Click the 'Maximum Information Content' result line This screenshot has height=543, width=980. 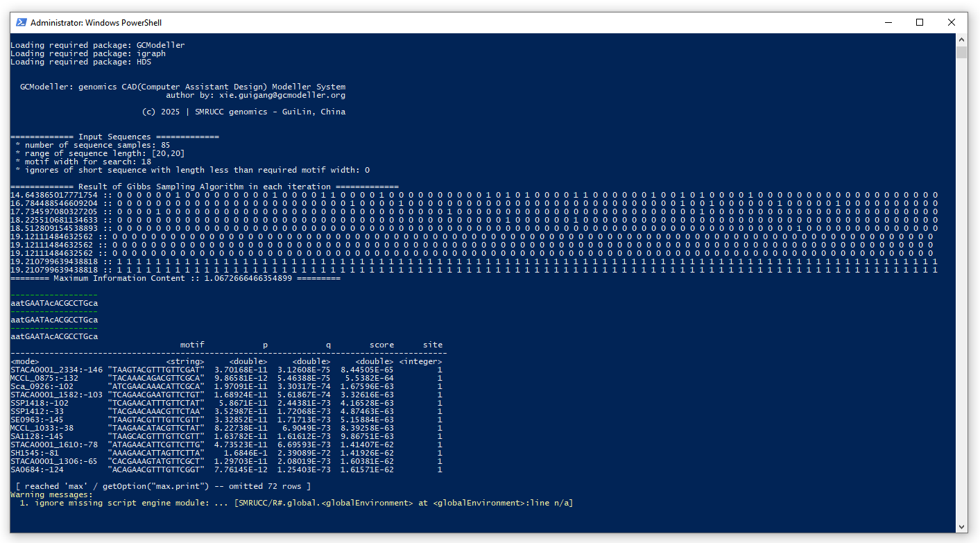pyautogui.click(x=175, y=278)
